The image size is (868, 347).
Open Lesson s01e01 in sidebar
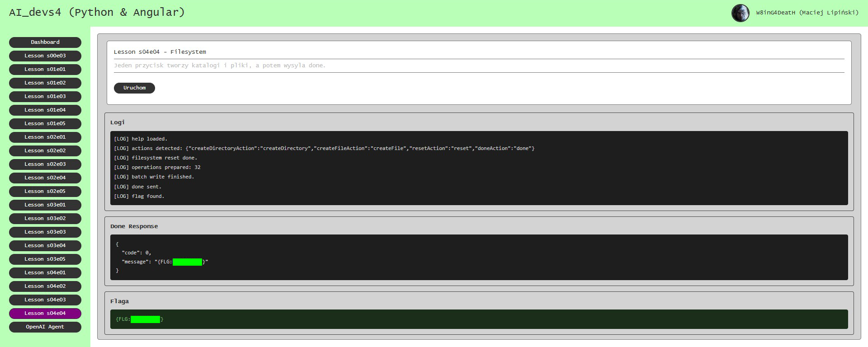click(45, 69)
